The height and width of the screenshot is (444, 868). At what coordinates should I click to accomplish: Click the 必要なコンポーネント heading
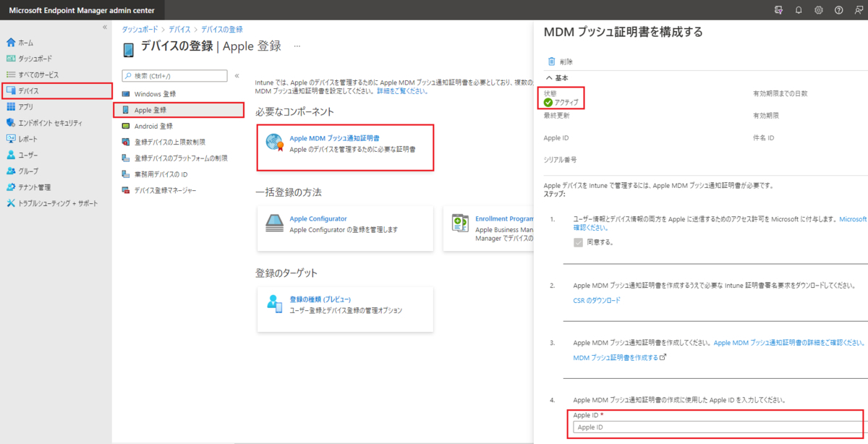pos(294,112)
